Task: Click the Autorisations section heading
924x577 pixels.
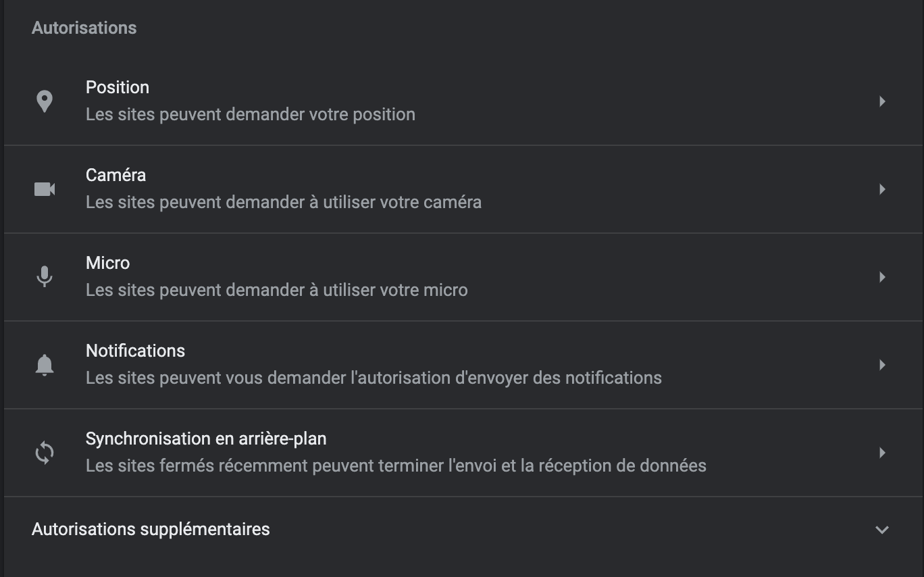Action: [84, 28]
